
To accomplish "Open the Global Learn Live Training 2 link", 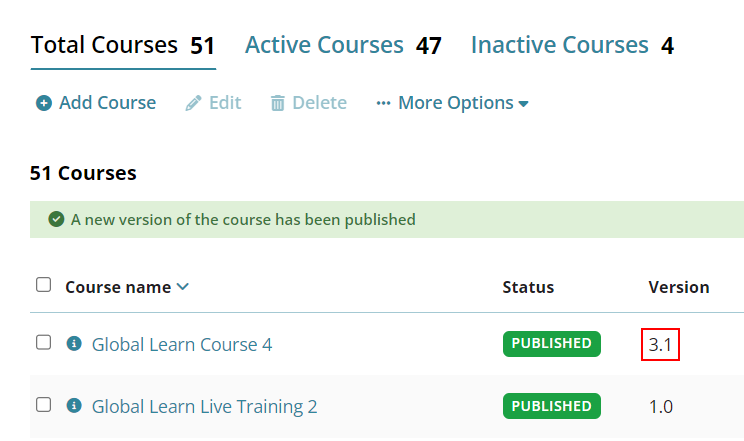I will click(x=205, y=407).
